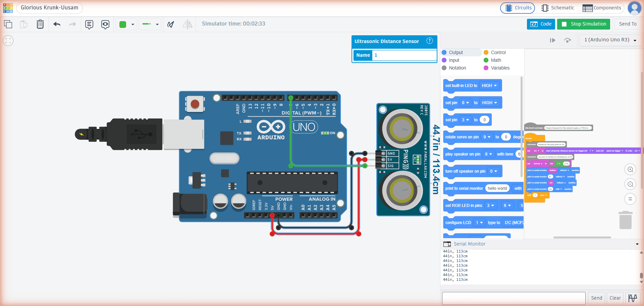Click the Send To button

coord(628,24)
